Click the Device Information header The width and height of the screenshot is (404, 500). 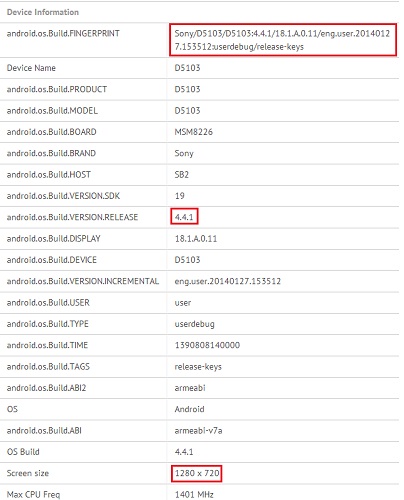coord(43,12)
